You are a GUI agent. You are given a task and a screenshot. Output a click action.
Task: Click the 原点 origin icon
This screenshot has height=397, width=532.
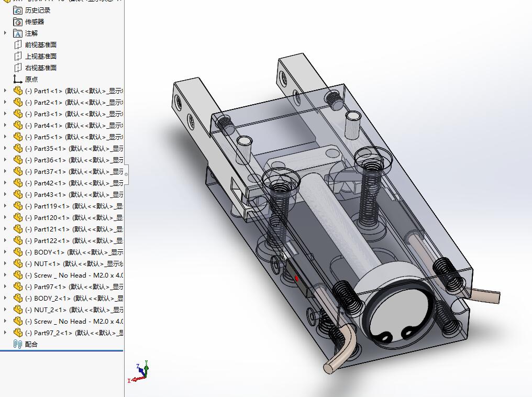pos(18,80)
